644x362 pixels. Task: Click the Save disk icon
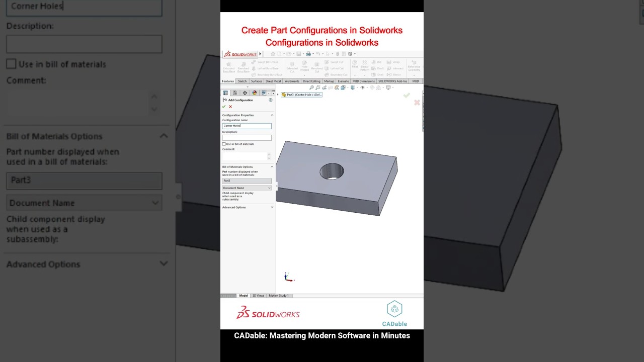point(299,54)
